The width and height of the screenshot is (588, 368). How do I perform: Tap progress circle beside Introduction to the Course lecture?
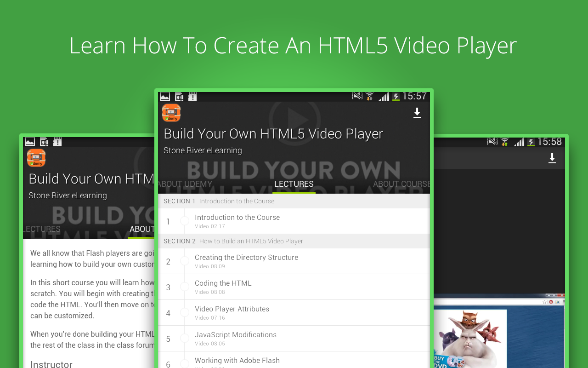(185, 221)
